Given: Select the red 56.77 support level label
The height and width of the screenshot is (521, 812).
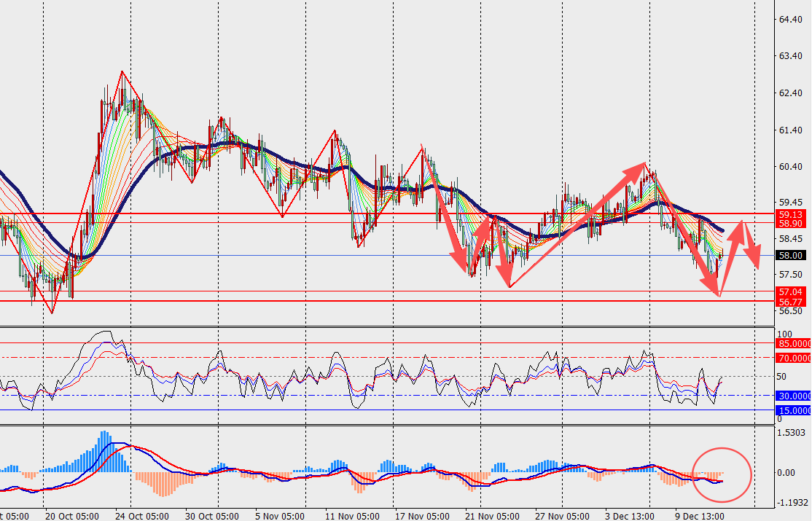Looking at the screenshot, I should (x=791, y=301).
